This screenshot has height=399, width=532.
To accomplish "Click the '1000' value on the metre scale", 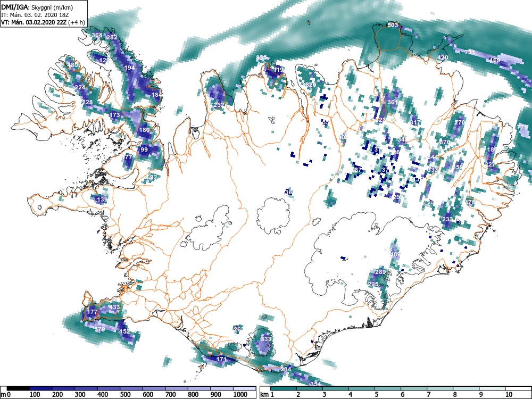I will pyautogui.click(x=240, y=395).
